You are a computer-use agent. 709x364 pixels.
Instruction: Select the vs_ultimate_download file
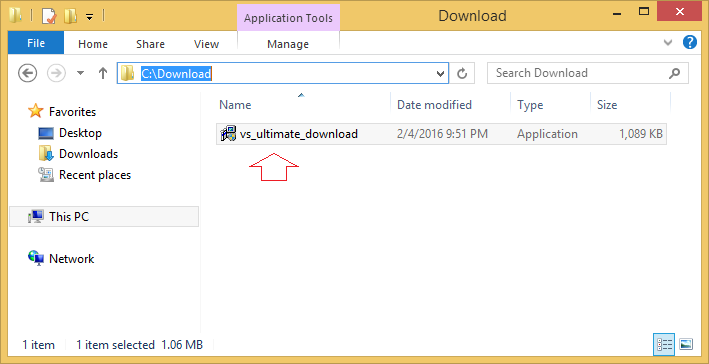[299, 134]
